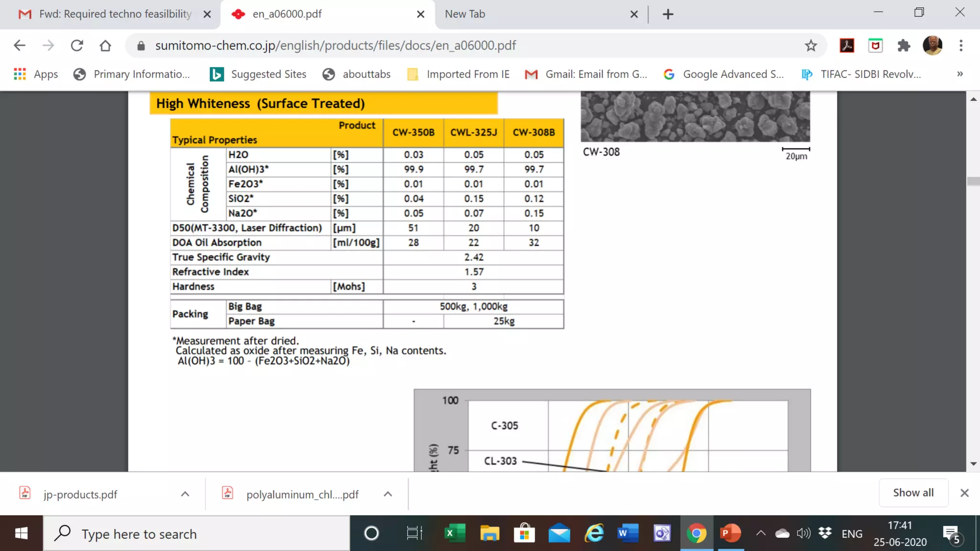
Task: Go to the Home page icon
Action: point(105,45)
